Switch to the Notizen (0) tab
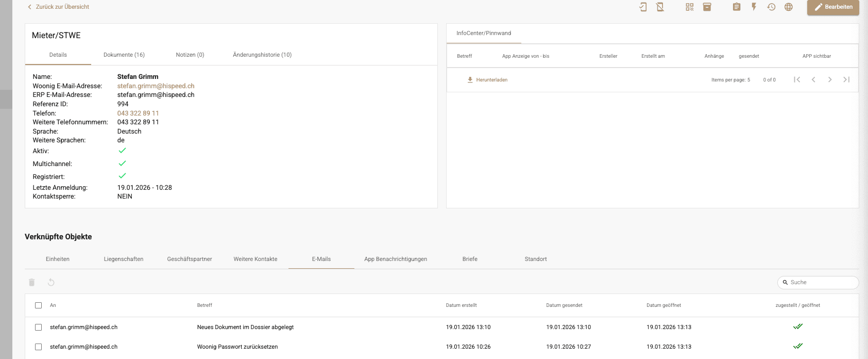868x359 pixels. tap(190, 55)
